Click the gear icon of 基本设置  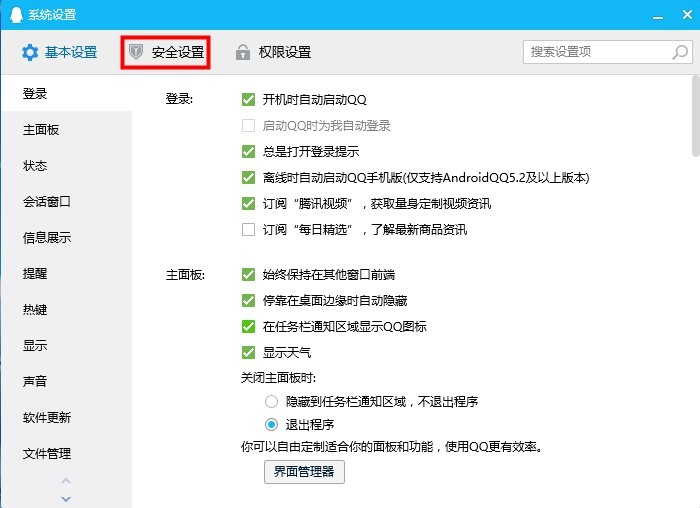click(30, 53)
